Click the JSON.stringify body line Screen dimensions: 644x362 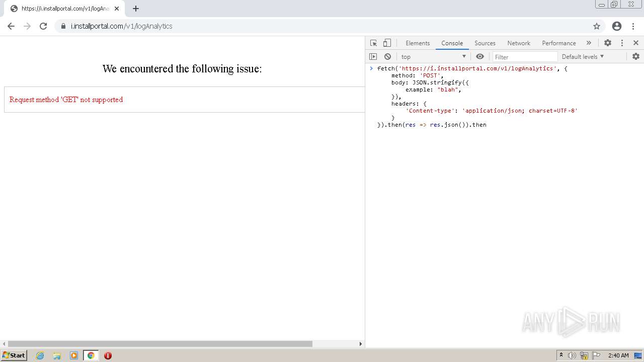[x=430, y=82]
